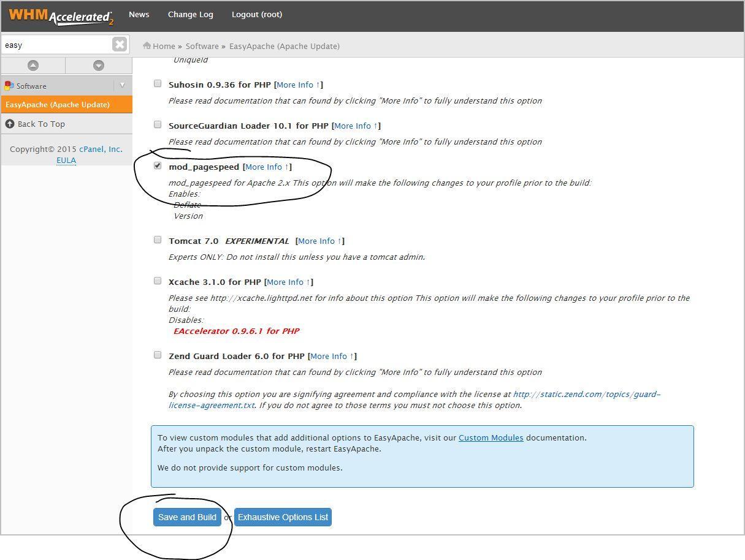Screen dimensions: 745x560
Task: Open Change Log in top bar
Action: [x=190, y=15]
